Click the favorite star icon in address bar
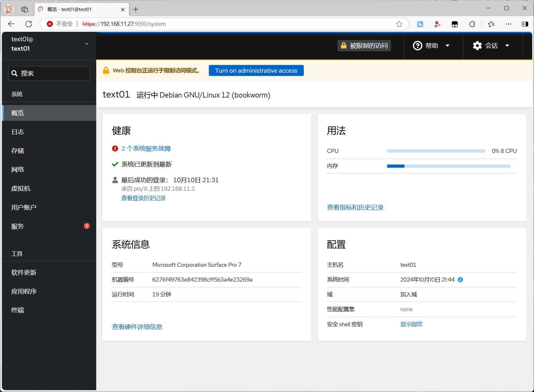Screen dimensions: 534x392 click(399, 24)
